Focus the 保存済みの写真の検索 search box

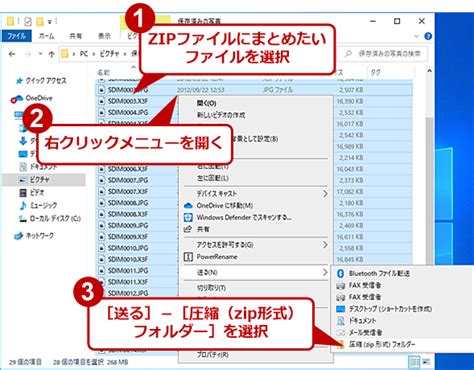click(x=385, y=54)
